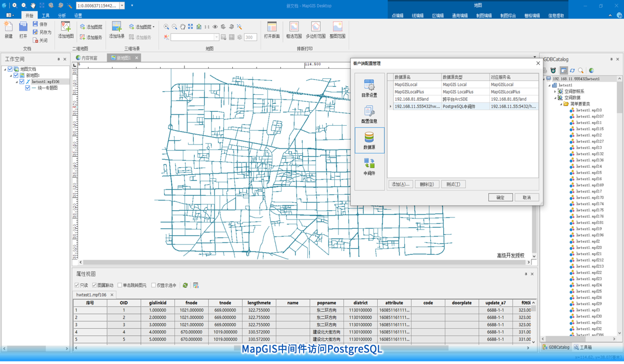Enable the 仅显示选中 checkbox
This screenshot has width=624, height=364.
153,285
